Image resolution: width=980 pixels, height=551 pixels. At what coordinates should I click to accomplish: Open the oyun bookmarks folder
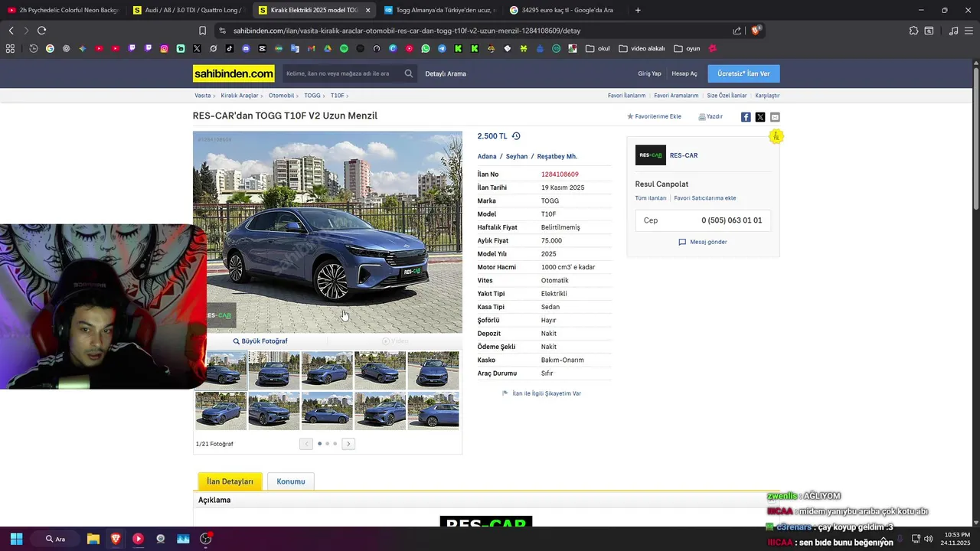(x=688, y=48)
